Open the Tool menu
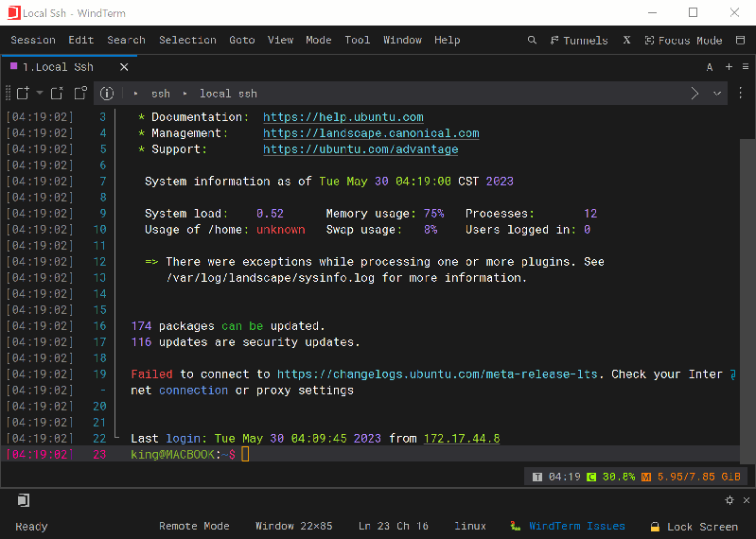The height and width of the screenshot is (539, 756). tap(357, 40)
